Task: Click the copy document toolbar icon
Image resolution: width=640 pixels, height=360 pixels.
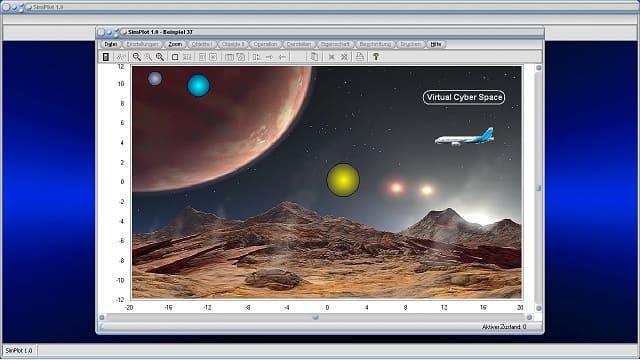Action: coord(314,57)
